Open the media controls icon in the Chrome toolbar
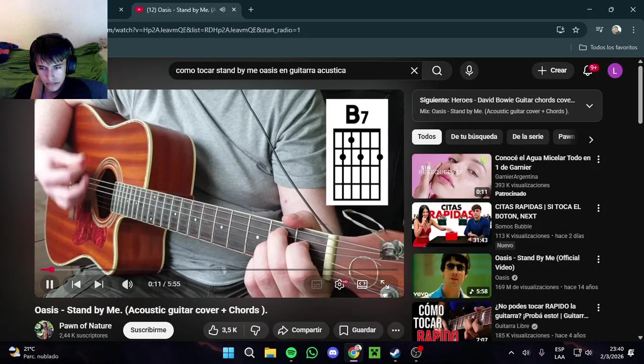Image resolution: width=644 pixels, height=364 pixels. point(600,30)
